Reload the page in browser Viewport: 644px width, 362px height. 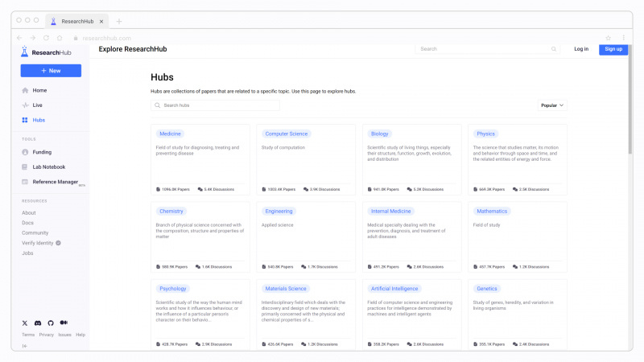pyautogui.click(x=46, y=38)
